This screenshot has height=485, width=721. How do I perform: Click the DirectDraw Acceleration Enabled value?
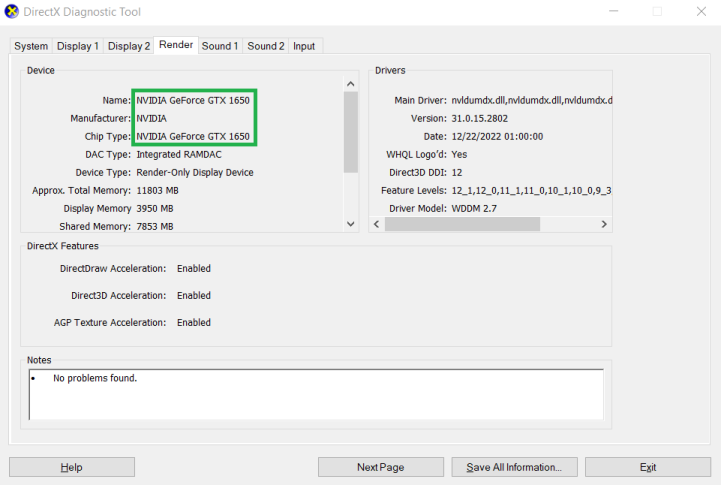[194, 268]
